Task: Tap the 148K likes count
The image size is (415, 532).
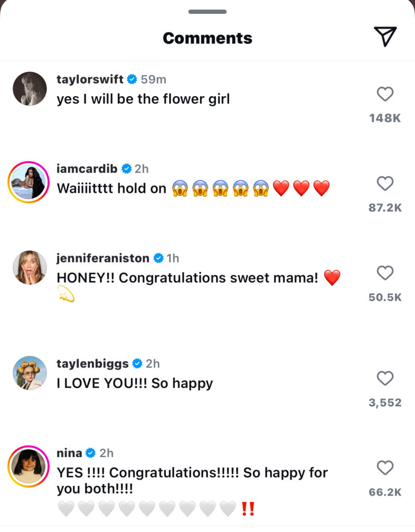Action: (x=385, y=118)
